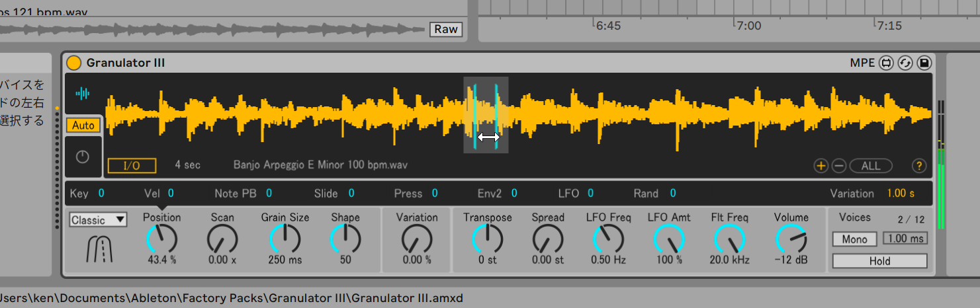Click the 20.0 kHz filter value
The image size is (980, 308).
pyautogui.click(x=730, y=260)
